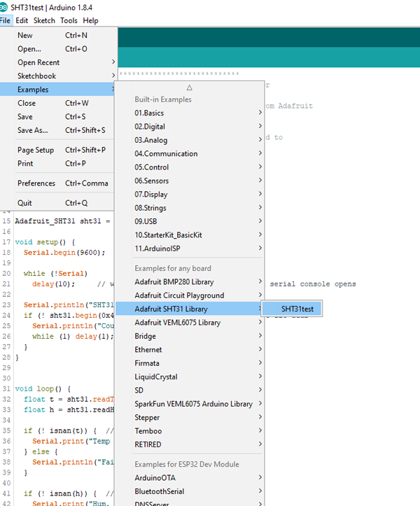Open Adafruit Circuit Playground examples

coord(190,295)
